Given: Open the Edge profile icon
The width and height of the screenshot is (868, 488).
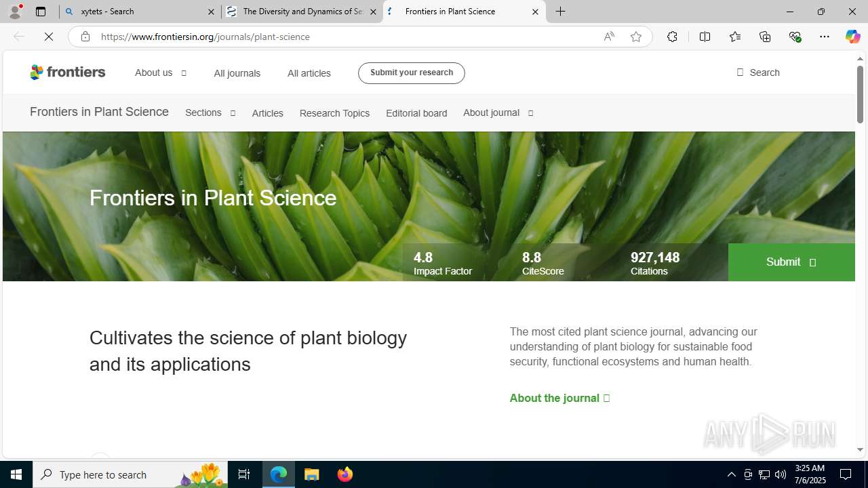Looking at the screenshot, I should coord(15,12).
